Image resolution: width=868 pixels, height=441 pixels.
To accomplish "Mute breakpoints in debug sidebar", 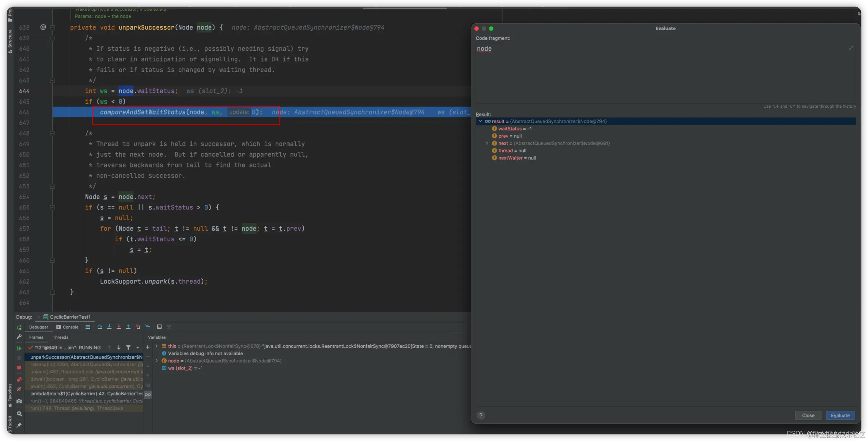I will 19,389.
